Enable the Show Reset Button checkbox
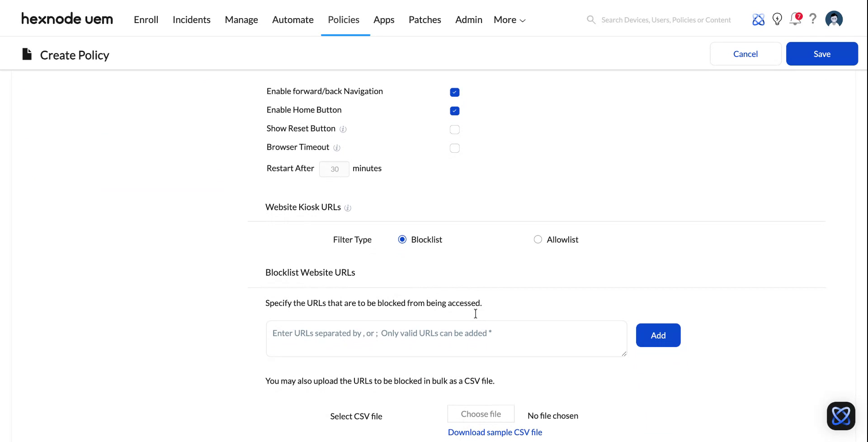This screenshot has height=442, width=868. point(454,129)
